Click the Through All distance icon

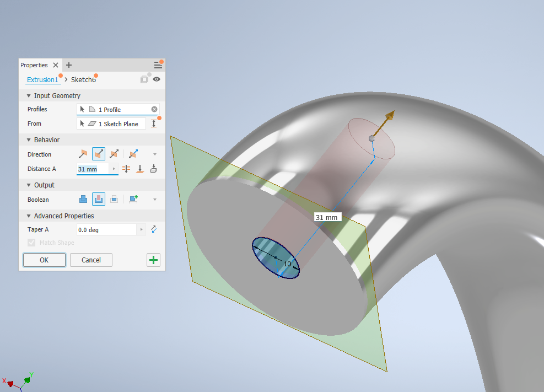tap(126, 169)
